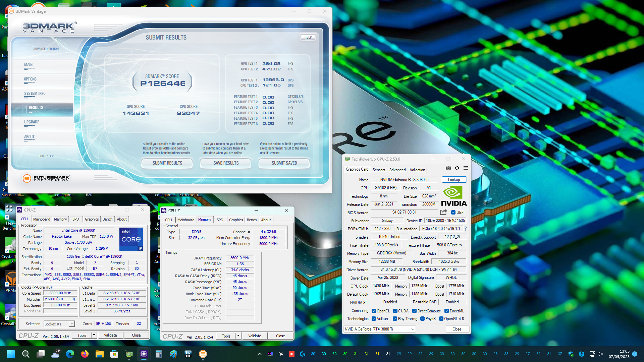Image resolution: width=644 pixels, height=362 pixels.
Task: Click the NVIDIA logo in GPU-Z
Action: pos(453,196)
